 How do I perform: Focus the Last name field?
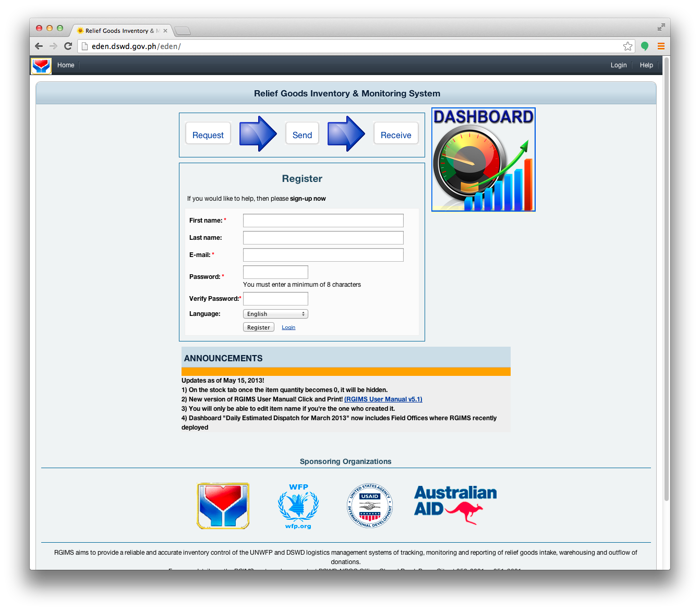point(323,238)
